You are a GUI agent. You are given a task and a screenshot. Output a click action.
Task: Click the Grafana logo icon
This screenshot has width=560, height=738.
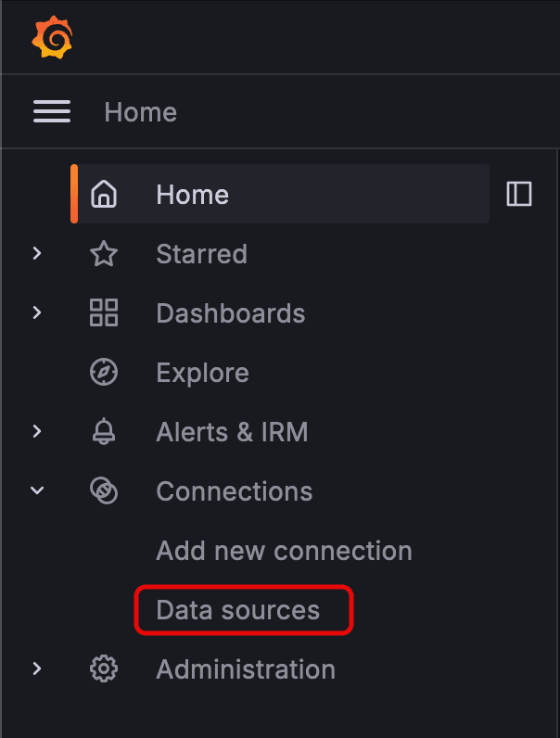(52, 37)
